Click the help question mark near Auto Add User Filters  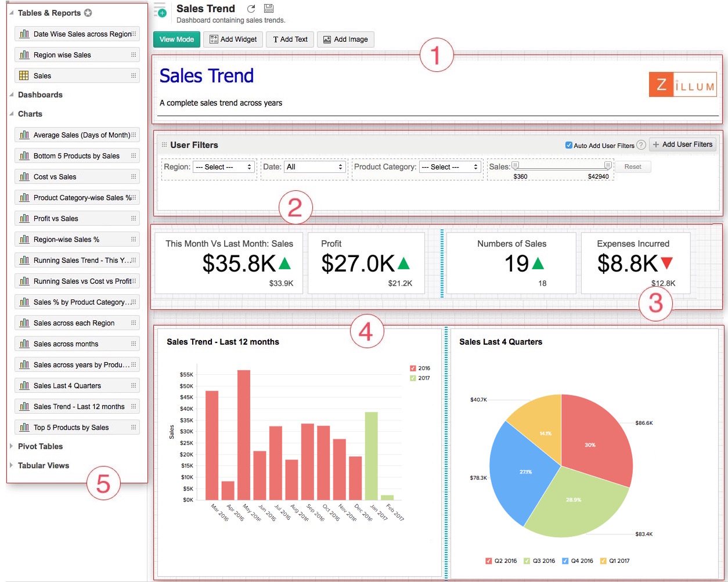click(x=641, y=145)
